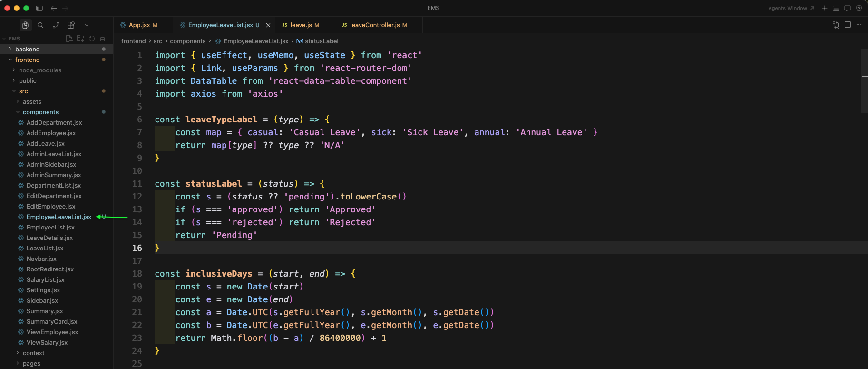This screenshot has width=868, height=369.
Task: Click the editor minimap scrollbar
Action: [864, 80]
